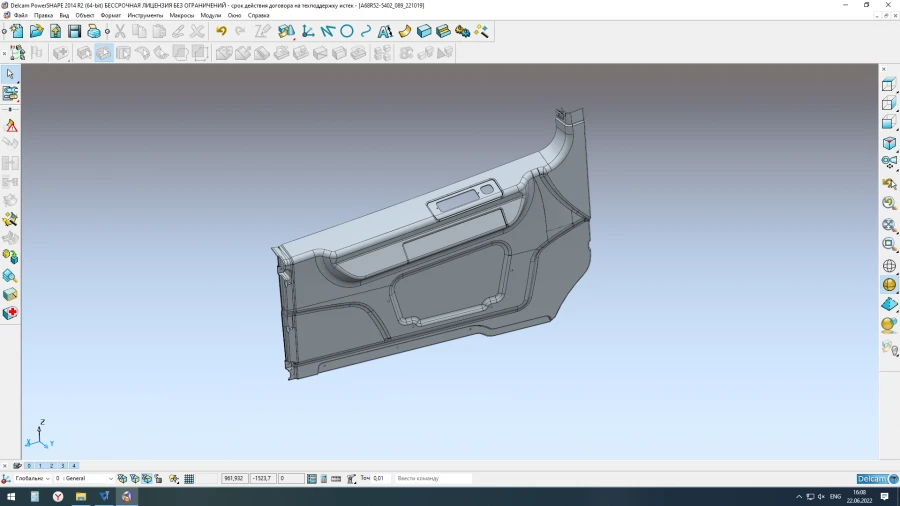Screen dimensions: 900x506
Task: Open the Макросы menu
Action: click(182, 16)
